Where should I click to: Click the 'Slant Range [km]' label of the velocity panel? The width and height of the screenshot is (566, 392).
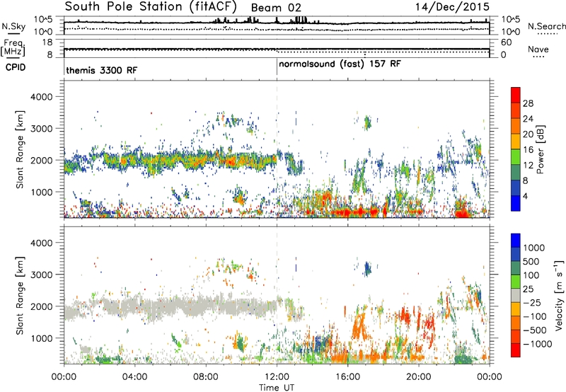point(20,295)
